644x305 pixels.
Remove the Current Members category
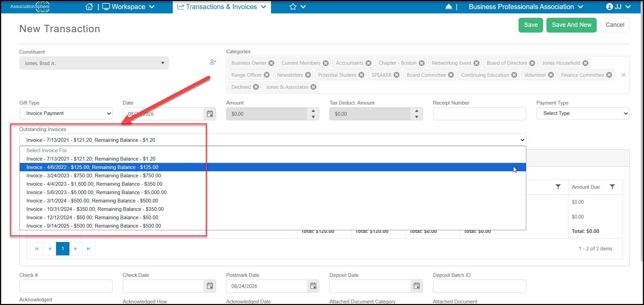click(326, 63)
